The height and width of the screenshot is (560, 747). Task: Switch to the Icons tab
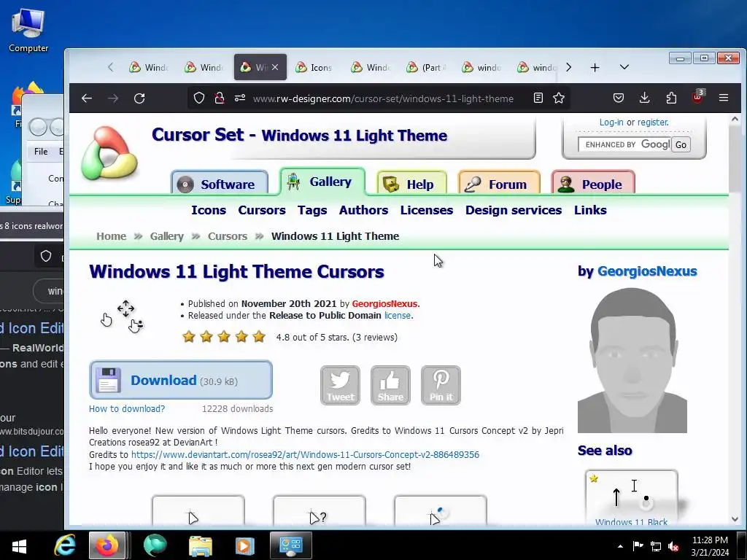pyautogui.click(x=314, y=68)
